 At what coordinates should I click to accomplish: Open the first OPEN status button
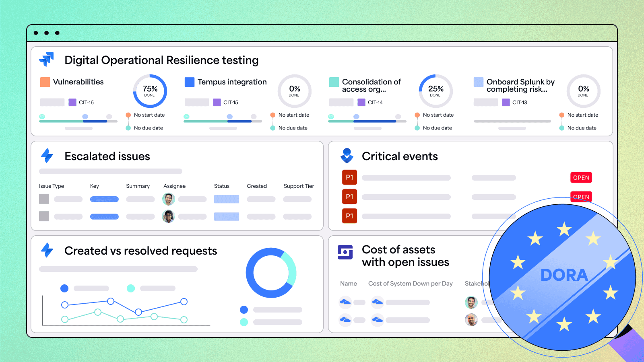click(x=581, y=177)
